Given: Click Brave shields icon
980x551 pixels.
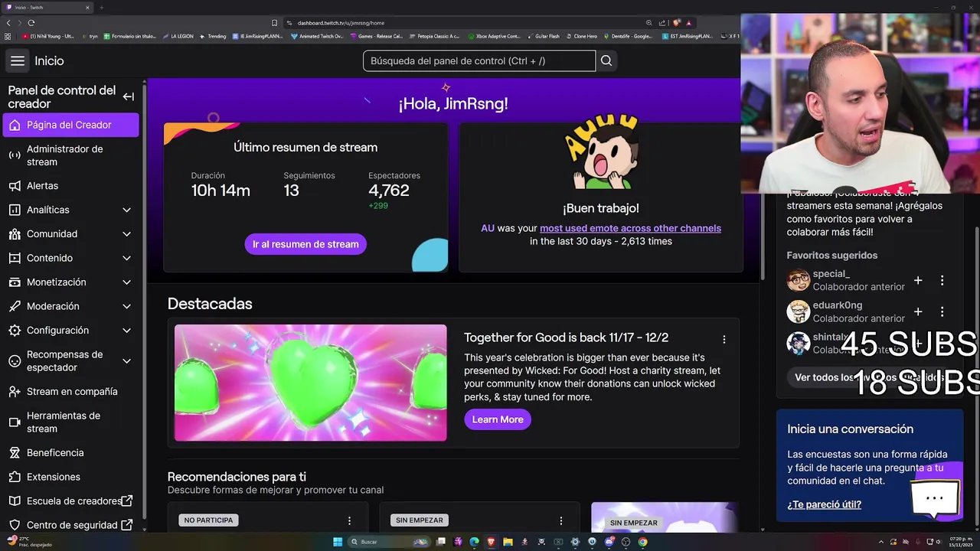Looking at the screenshot, I should coord(677,23).
